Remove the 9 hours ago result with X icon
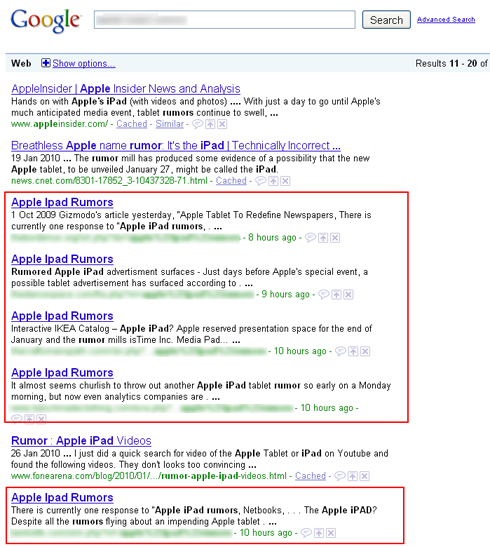 tap(348, 295)
